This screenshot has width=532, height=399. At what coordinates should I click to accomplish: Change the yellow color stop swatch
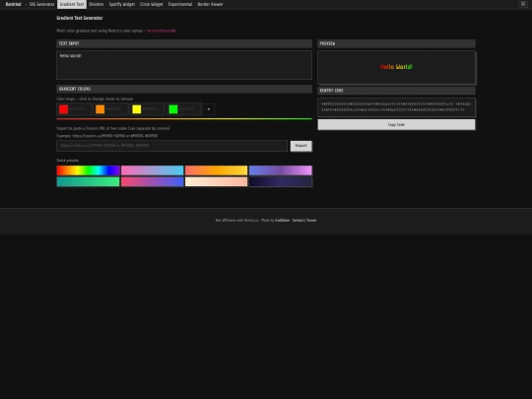[137, 109]
